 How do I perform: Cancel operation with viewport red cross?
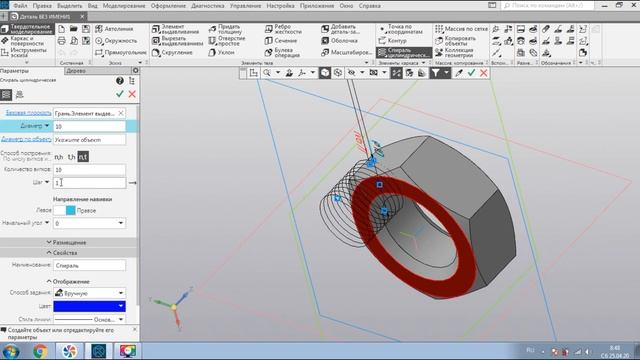(484, 73)
